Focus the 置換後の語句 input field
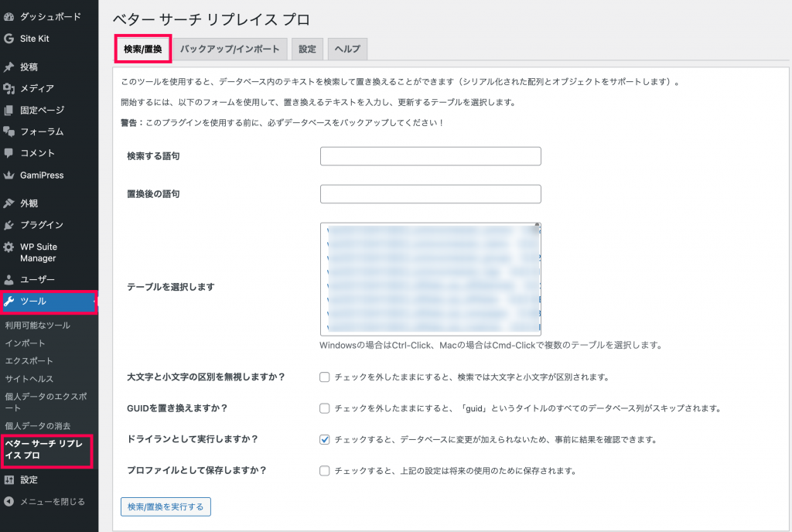This screenshot has width=792, height=532. click(430, 194)
